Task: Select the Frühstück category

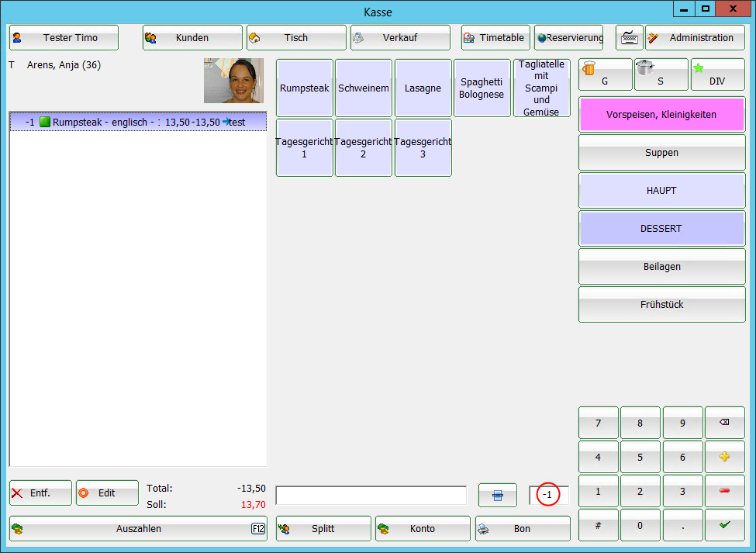Action: [661, 305]
